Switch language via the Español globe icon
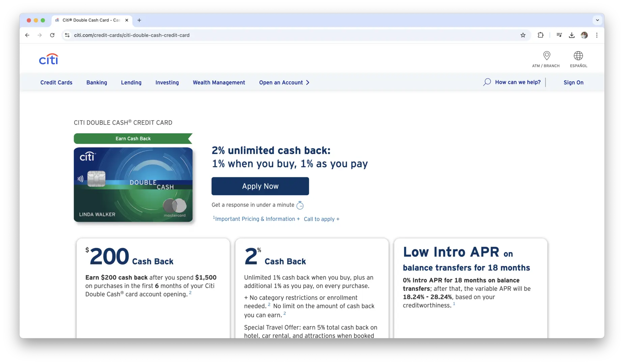 [578, 56]
